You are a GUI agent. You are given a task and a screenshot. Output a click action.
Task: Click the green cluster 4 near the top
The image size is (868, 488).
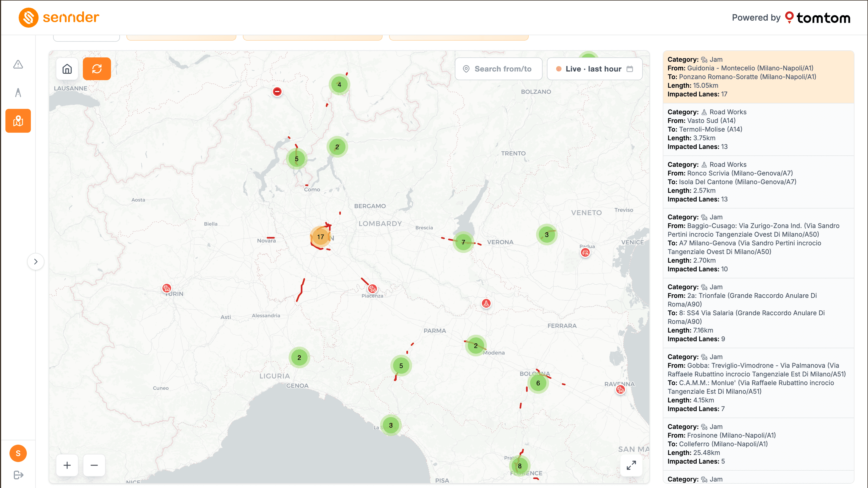[339, 84]
